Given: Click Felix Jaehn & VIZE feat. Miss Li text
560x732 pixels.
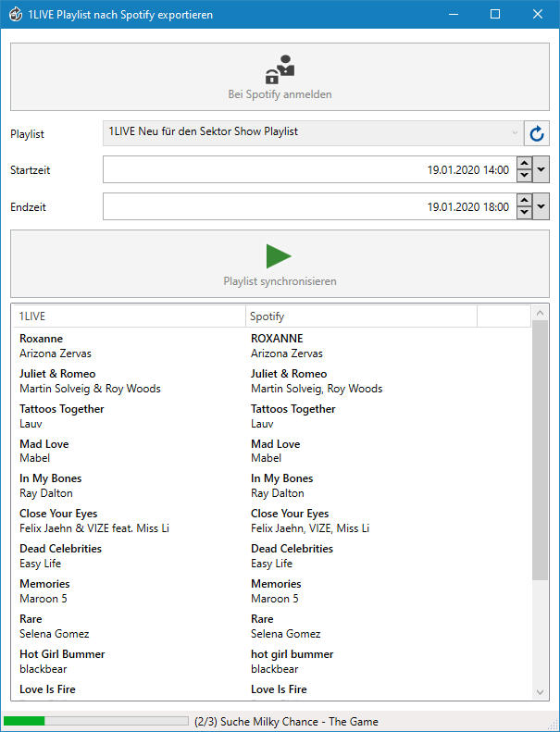Looking at the screenshot, I should coord(94,528).
